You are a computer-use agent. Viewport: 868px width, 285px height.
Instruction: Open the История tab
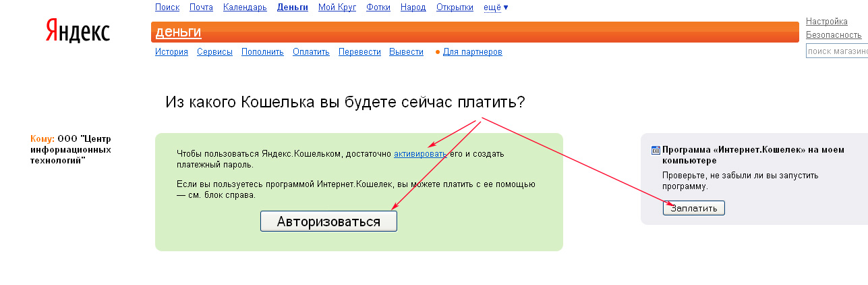pyautogui.click(x=171, y=52)
